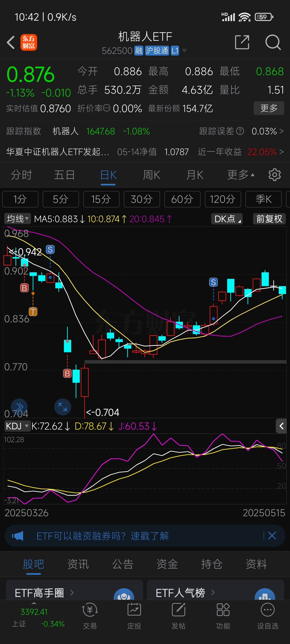The height and width of the screenshot is (644, 290).
Task: Open the 公告 tab
Action: coord(123,564)
